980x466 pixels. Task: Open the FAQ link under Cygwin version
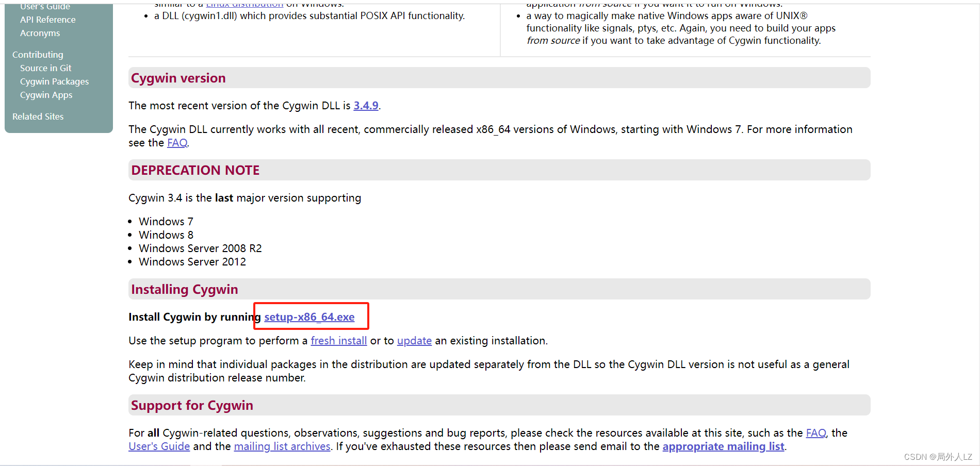tap(177, 143)
